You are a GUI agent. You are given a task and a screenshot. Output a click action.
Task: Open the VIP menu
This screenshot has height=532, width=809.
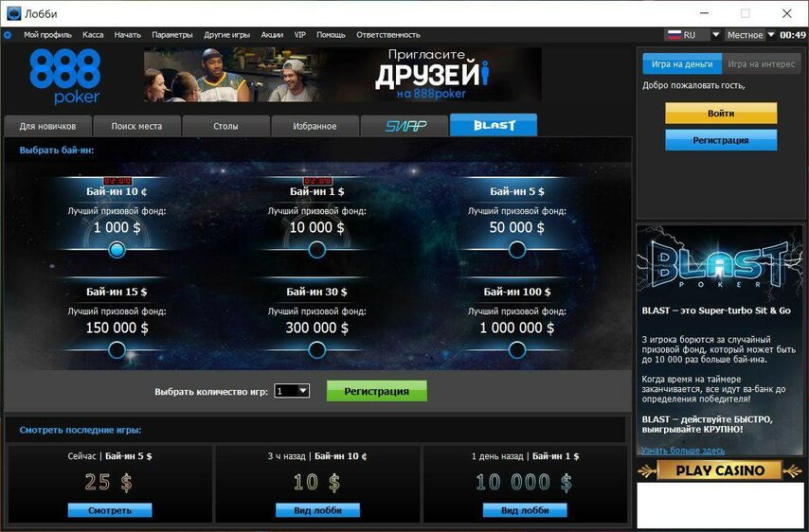299,34
